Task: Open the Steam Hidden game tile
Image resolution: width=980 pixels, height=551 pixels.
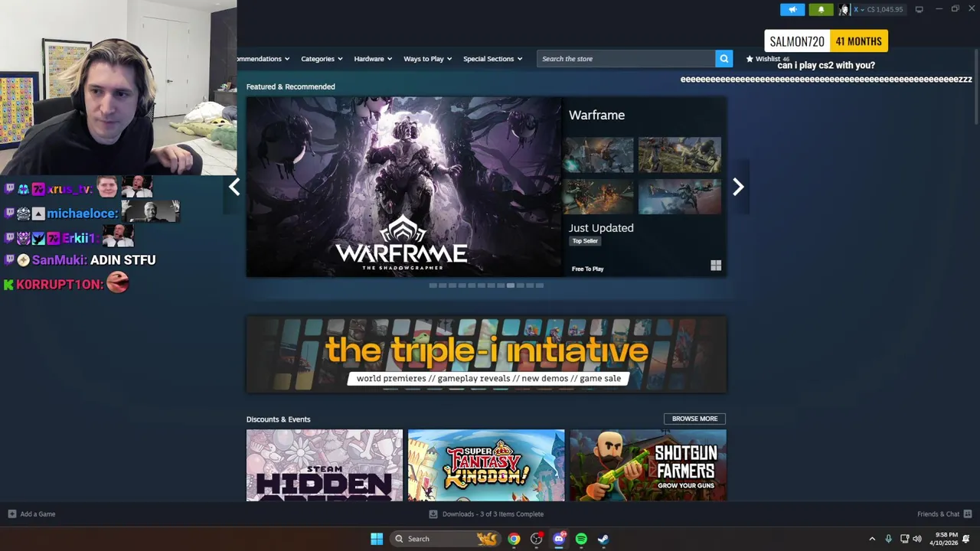Action: [x=325, y=465]
